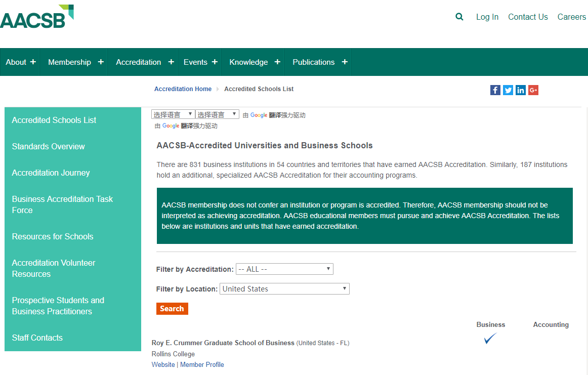Expand Membership menu plus icon

(x=101, y=62)
